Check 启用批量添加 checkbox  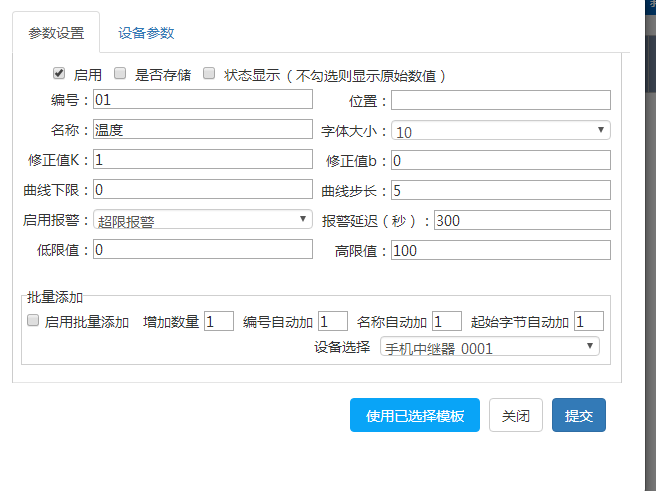point(33,320)
